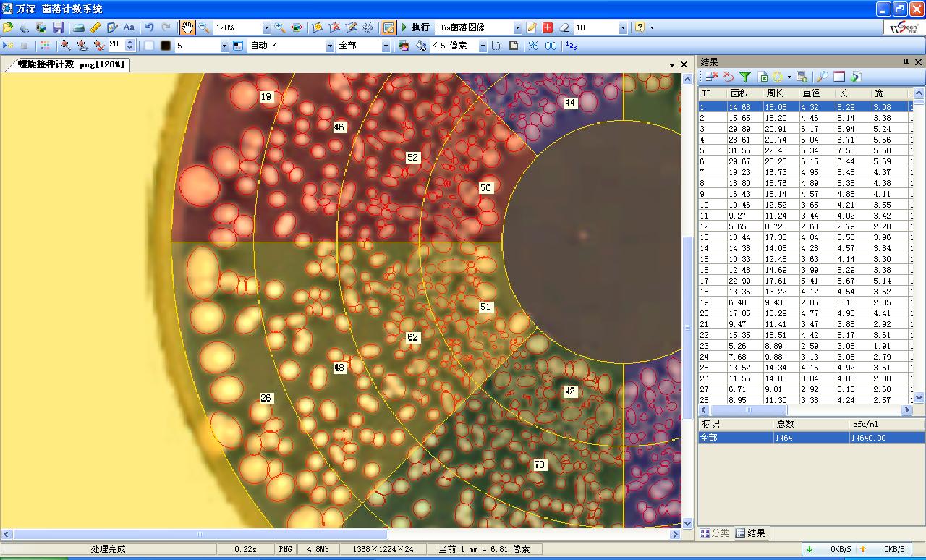Open an image file with the folder icon

pos(8,27)
